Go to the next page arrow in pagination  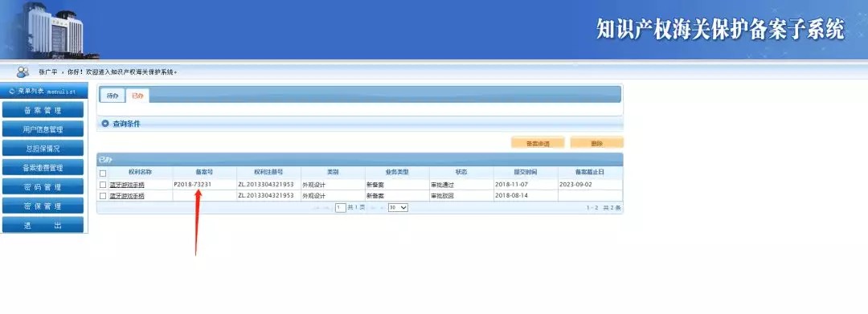point(372,208)
